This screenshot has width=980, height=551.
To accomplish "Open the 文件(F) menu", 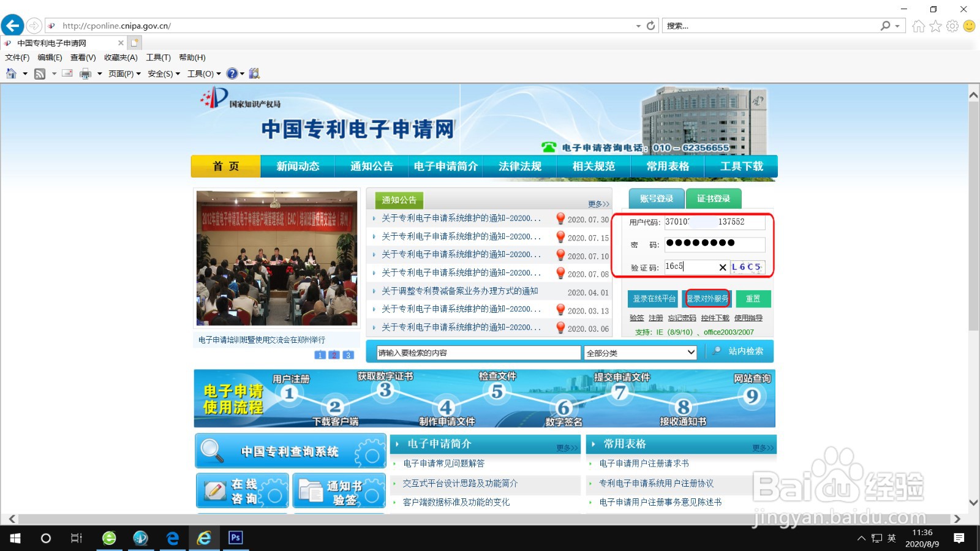I will (x=17, y=58).
